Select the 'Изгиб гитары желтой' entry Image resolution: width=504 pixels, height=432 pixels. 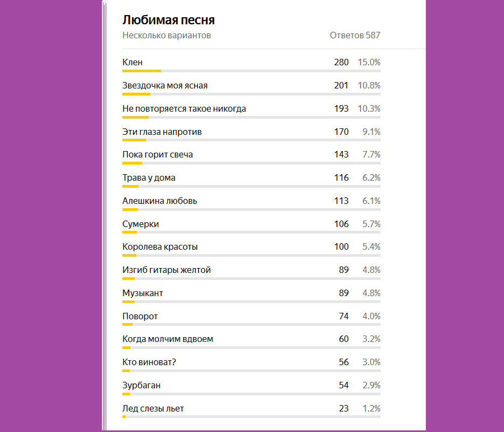(x=167, y=270)
